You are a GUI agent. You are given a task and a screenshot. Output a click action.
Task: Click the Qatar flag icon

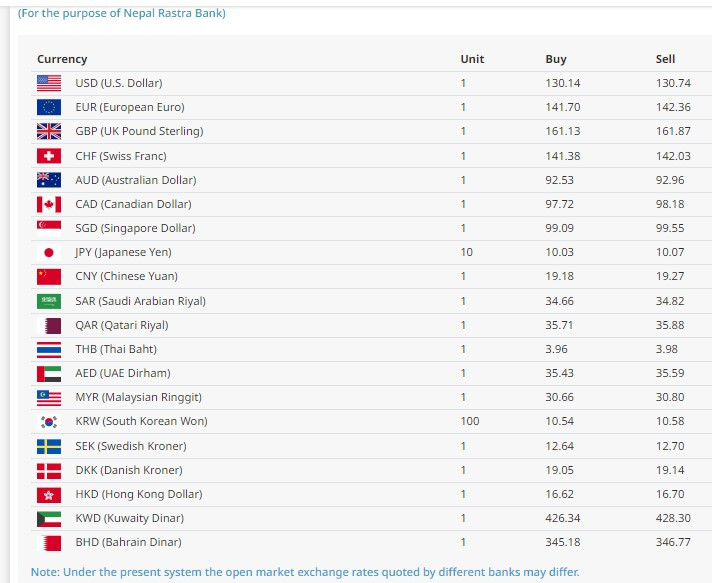point(49,325)
